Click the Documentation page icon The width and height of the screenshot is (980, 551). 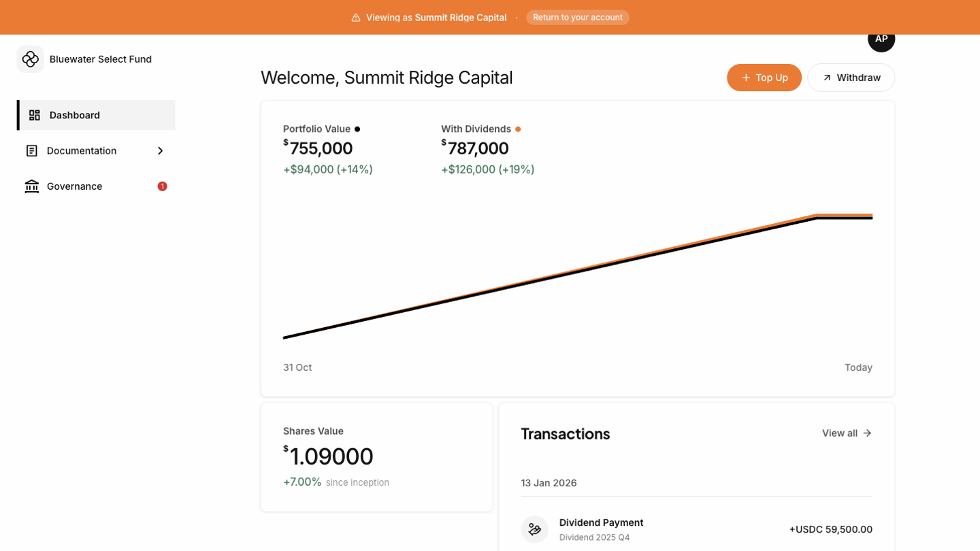(32, 151)
